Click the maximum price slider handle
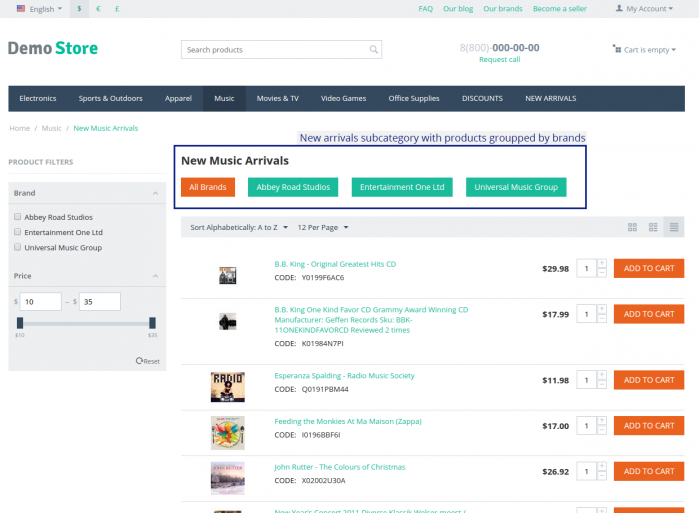This screenshot has width=700, height=513. pos(152,322)
